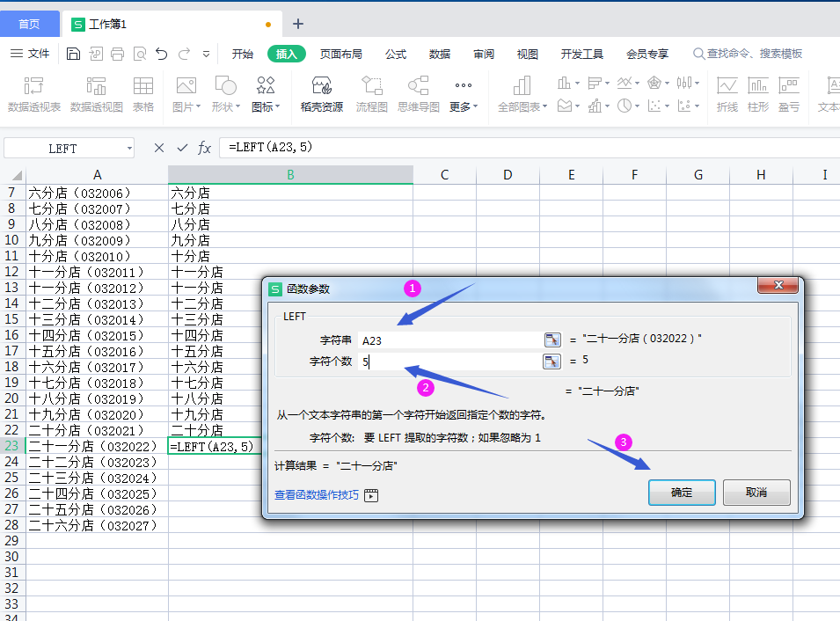Viewport: 840px width, 621px height.
Task: Click in the formula bar input
Action: (x=530, y=148)
